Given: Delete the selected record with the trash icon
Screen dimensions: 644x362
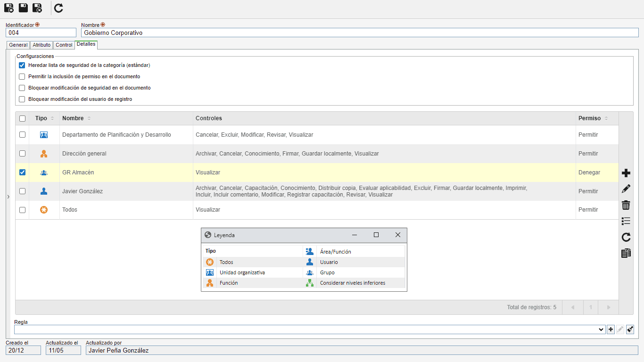Looking at the screenshot, I should (x=626, y=205).
